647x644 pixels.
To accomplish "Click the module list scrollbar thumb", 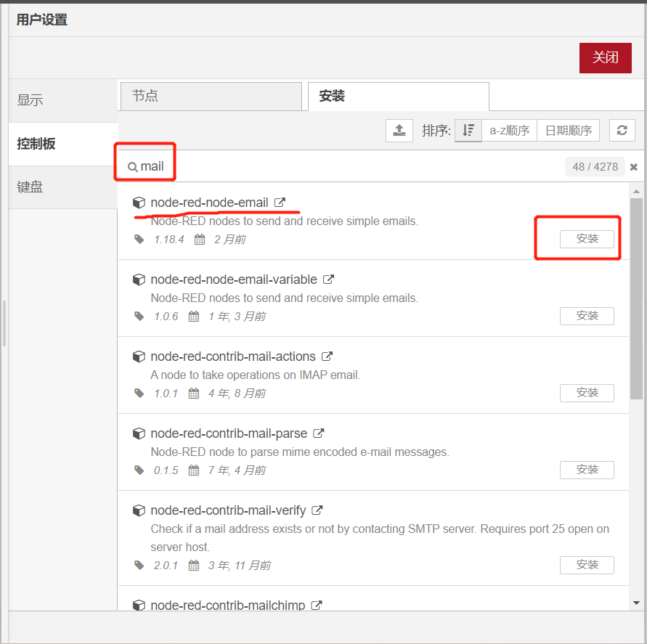I will click(636, 298).
